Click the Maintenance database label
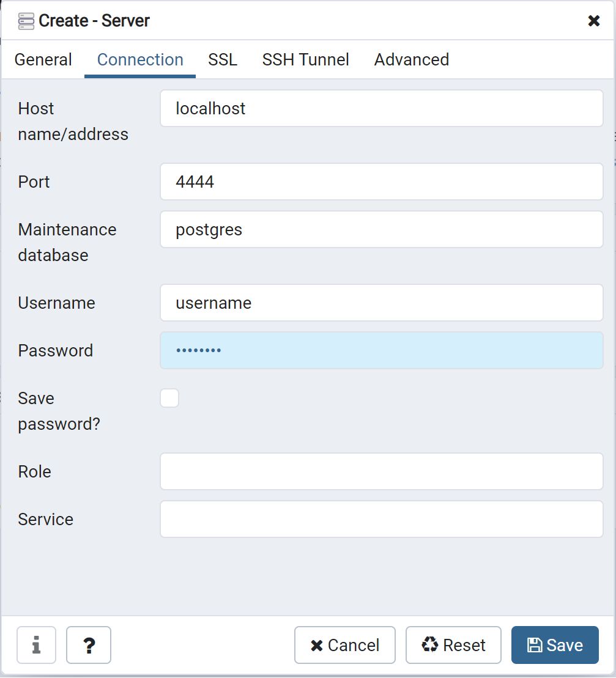616x678 pixels. click(67, 242)
